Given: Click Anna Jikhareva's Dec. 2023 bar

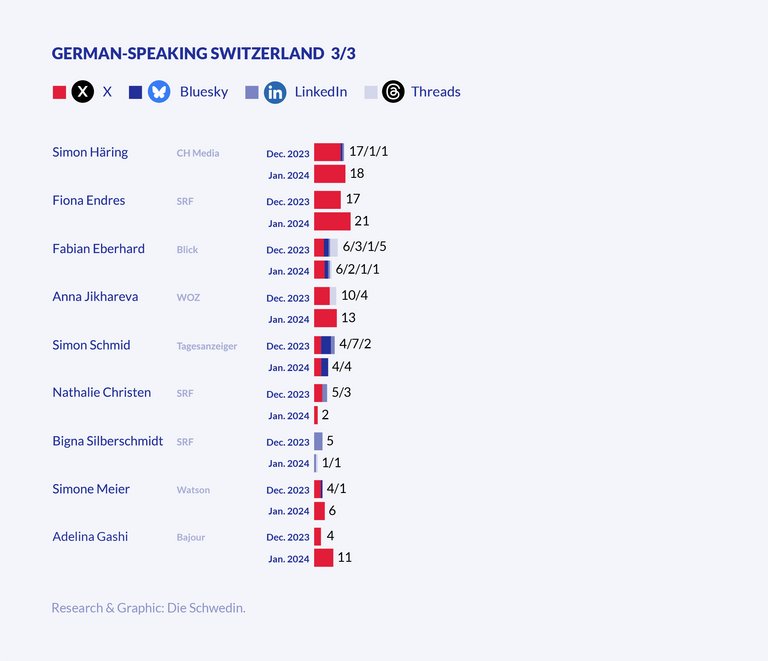Looking at the screenshot, I should 322,297.
